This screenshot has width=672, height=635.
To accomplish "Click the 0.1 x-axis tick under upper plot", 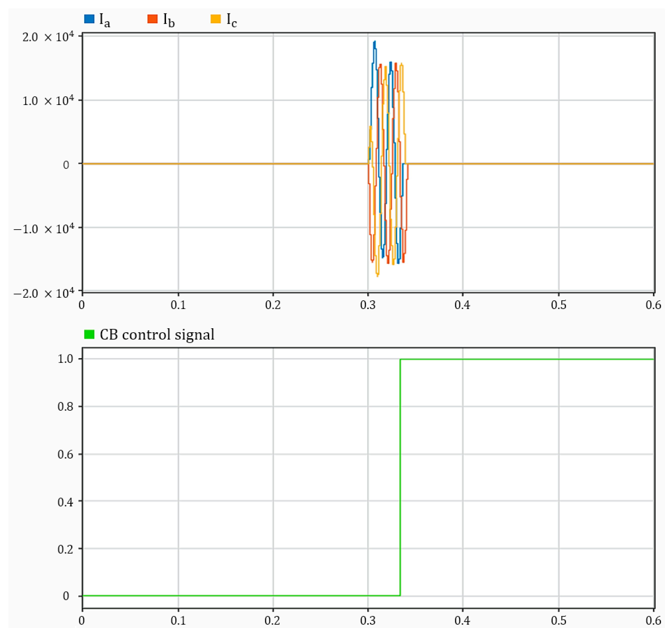I will tap(178, 305).
